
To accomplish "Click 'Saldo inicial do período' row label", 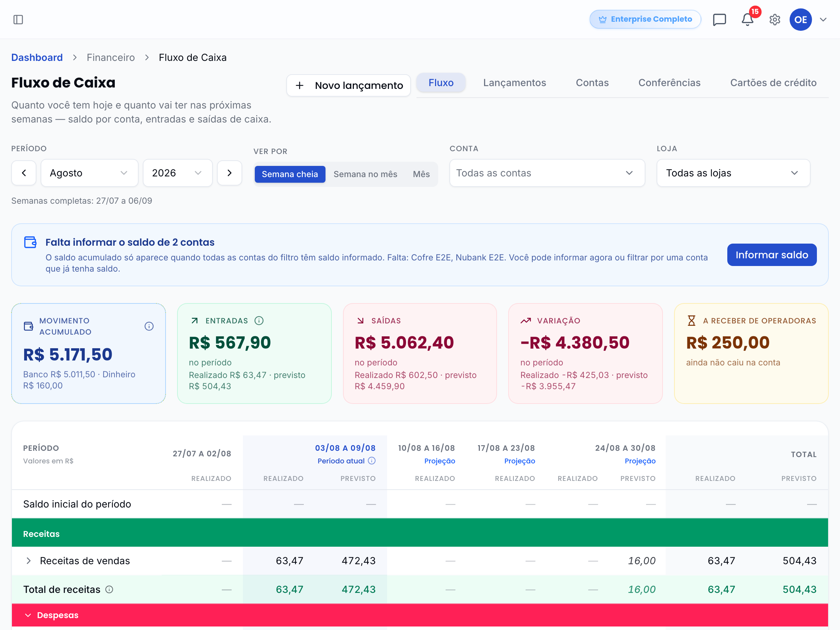I will [x=77, y=504].
